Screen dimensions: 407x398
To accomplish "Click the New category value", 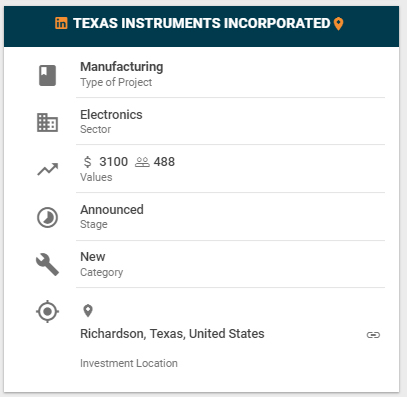I will (x=93, y=257).
